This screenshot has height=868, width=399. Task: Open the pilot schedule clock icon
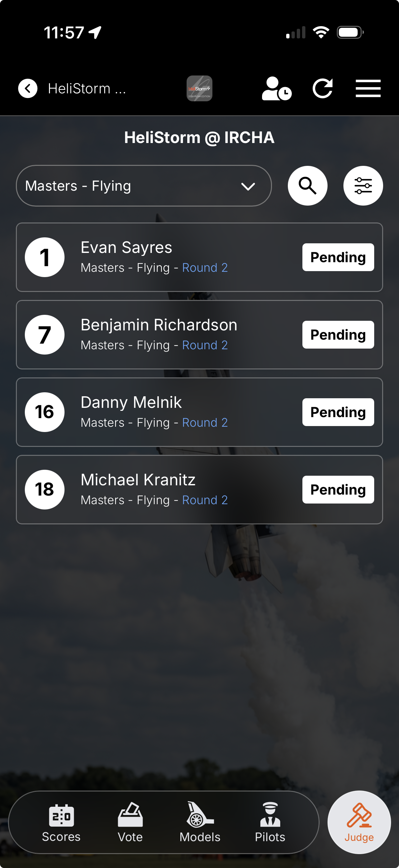point(277,89)
